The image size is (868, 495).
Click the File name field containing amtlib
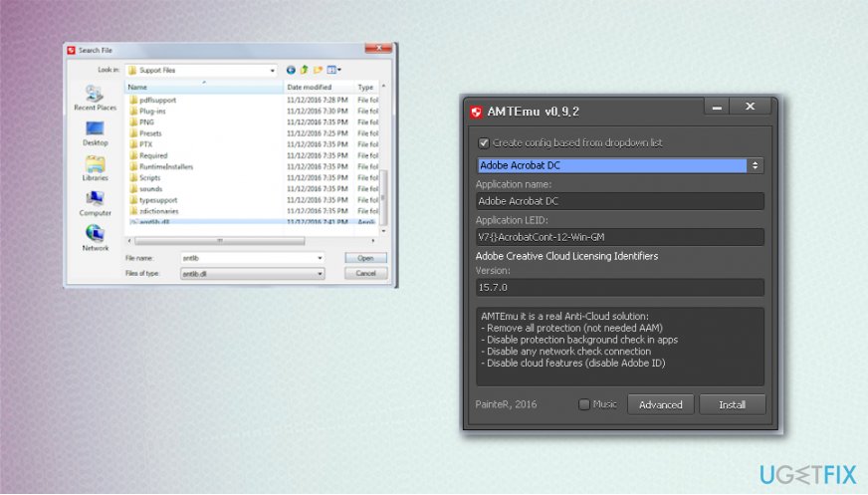tap(253, 258)
